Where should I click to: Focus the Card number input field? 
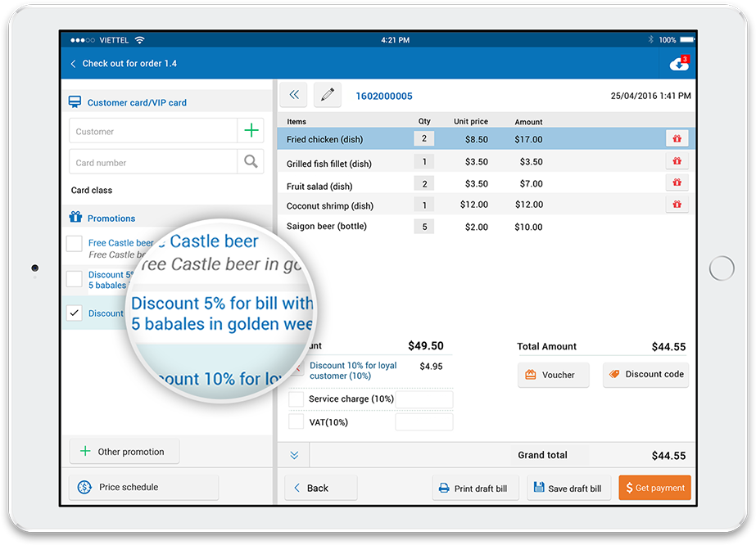coord(153,161)
